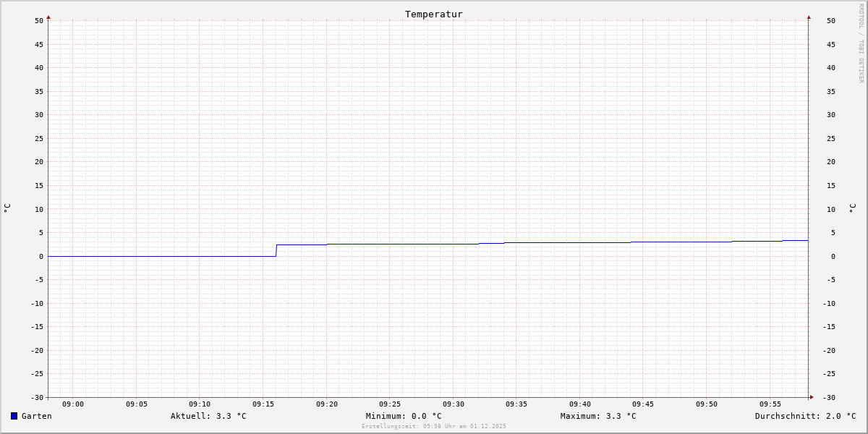
Task: Click the 25 label on the right y-axis
Action: coord(831,138)
